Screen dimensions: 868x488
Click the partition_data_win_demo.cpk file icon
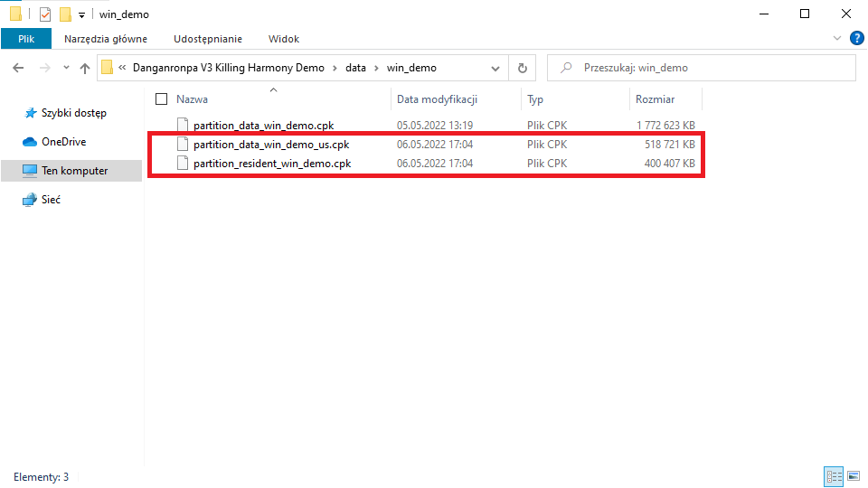pos(183,125)
